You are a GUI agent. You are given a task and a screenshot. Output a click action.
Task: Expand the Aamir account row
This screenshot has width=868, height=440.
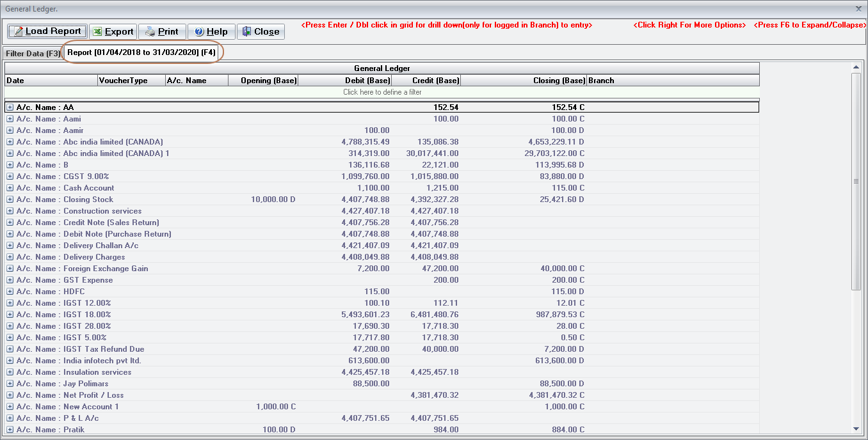(10, 130)
